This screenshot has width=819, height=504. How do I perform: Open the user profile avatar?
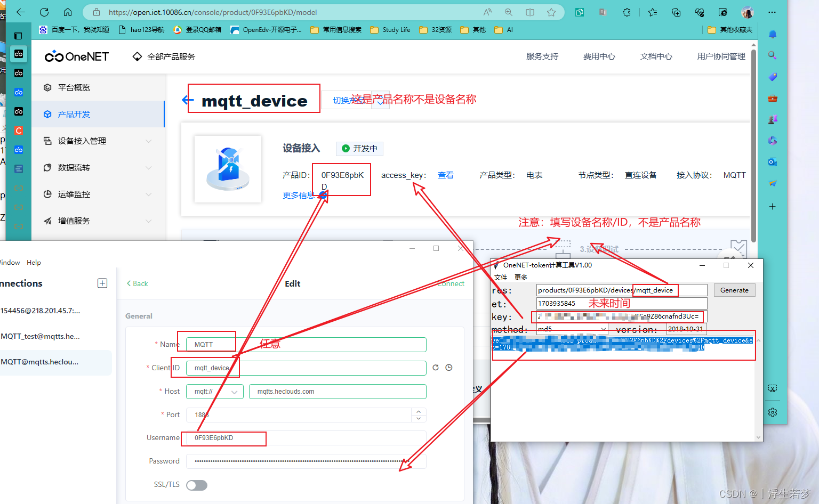(x=748, y=12)
